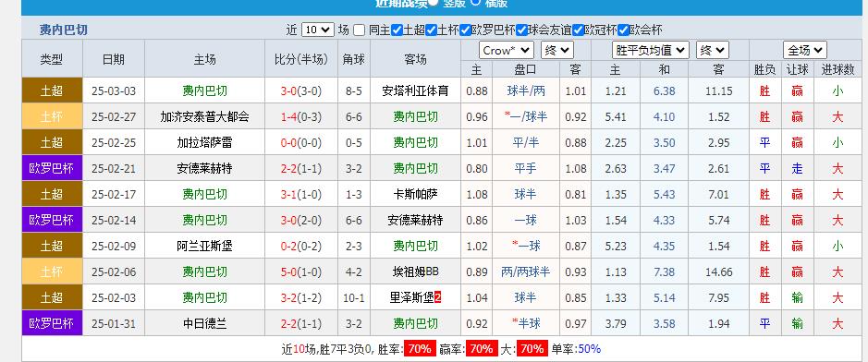Click the 盘口 column header
Viewport: 868px width, 362px height.
(x=525, y=69)
